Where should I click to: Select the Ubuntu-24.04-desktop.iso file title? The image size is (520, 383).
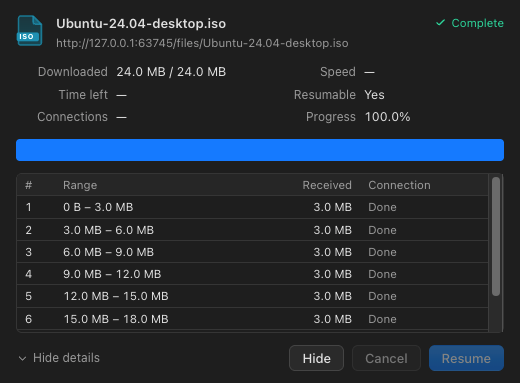click(141, 24)
